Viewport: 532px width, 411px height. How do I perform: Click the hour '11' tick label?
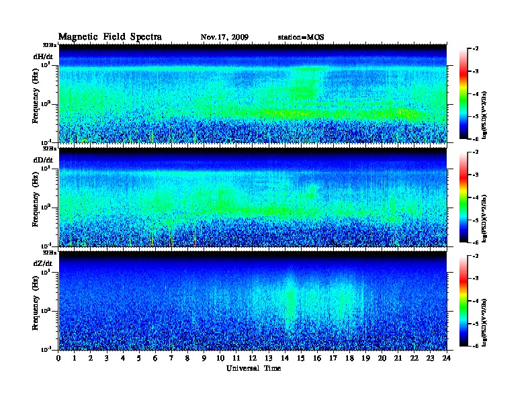tap(236, 358)
